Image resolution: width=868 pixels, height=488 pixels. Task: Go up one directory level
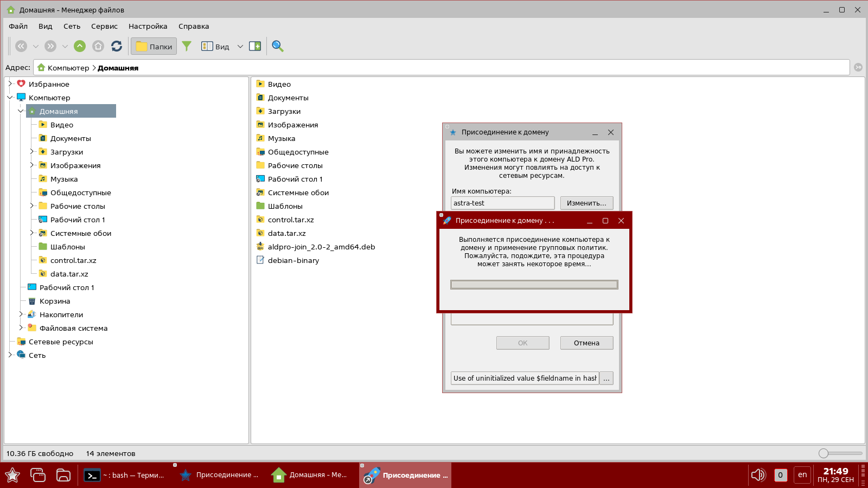pyautogui.click(x=80, y=47)
